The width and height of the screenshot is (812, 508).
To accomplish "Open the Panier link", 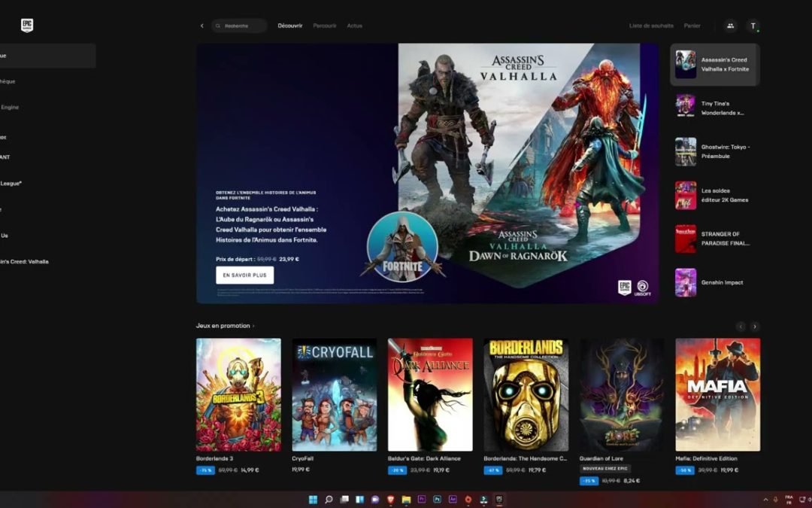I will click(692, 26).
